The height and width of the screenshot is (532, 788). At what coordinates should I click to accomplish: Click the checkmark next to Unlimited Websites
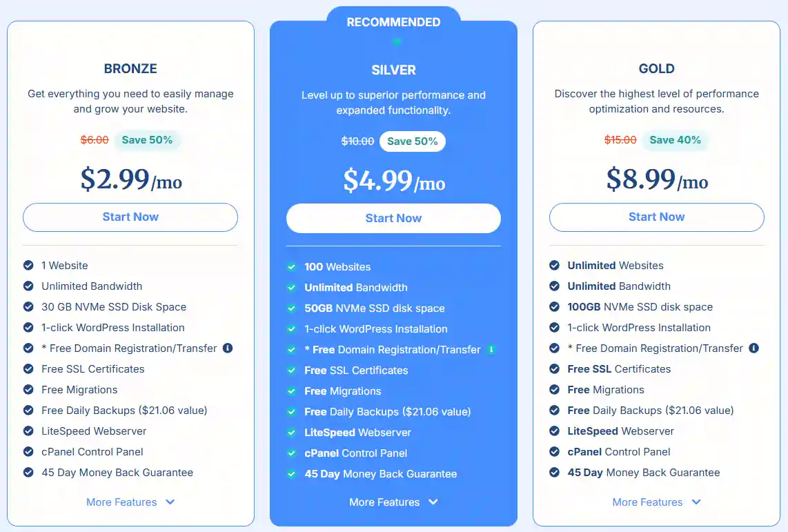point(555,266)
